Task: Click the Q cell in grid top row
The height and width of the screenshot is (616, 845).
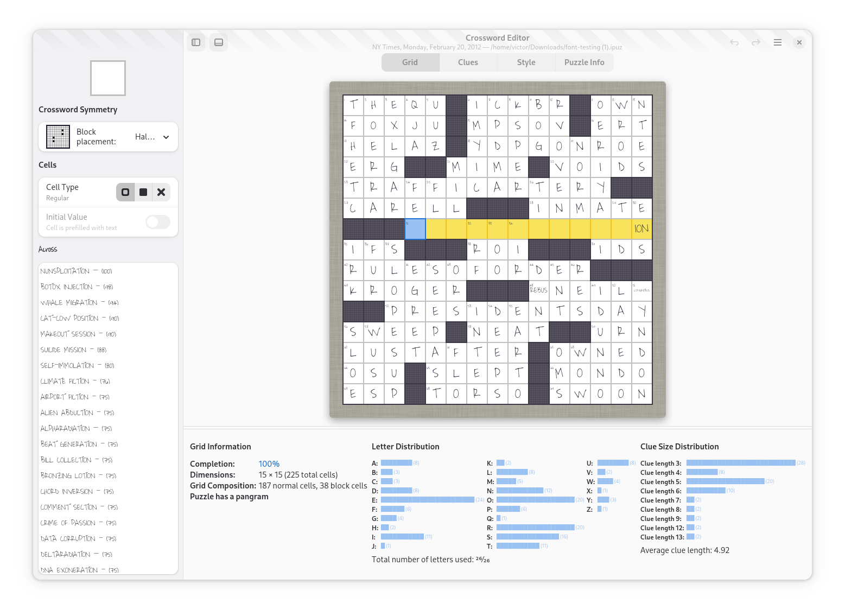Action: (x=415, y=105)
